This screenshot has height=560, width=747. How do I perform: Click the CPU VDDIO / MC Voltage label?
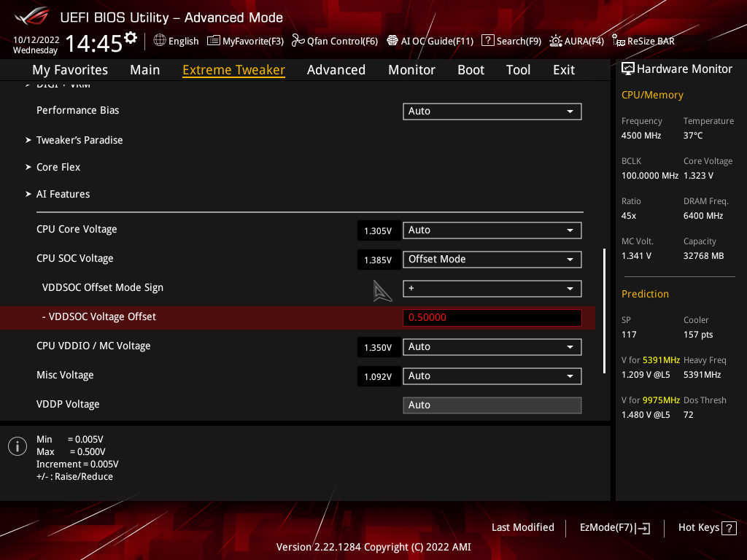pyautogui.click(x=93, y=346)
